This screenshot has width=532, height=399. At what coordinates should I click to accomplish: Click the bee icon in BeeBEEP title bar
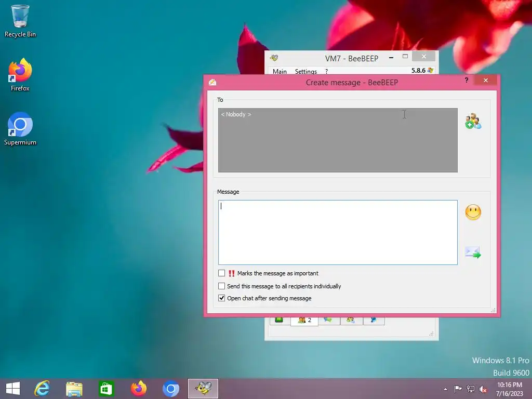point(274,58)
